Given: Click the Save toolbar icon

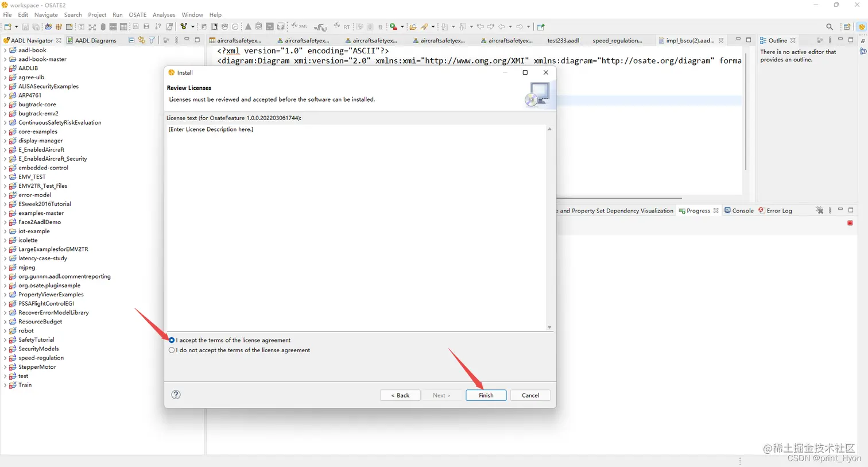Looking at the screenshot, I should [x=25, y=26].
